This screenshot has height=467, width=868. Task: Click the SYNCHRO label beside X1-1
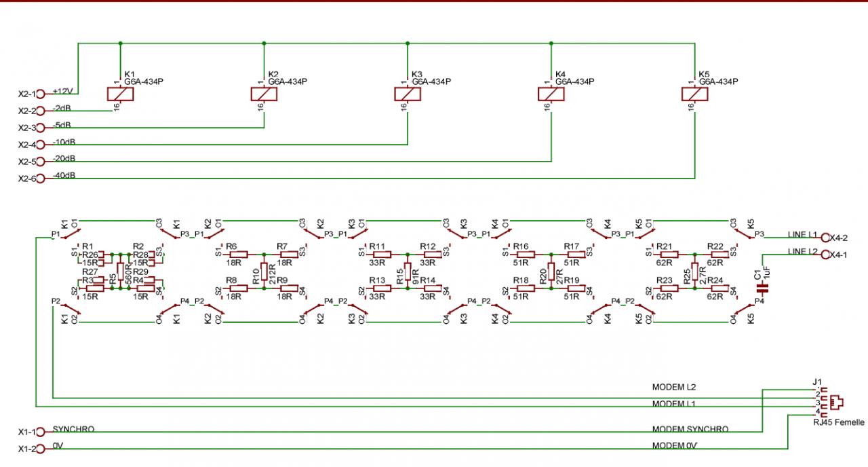tap(73, 429)
